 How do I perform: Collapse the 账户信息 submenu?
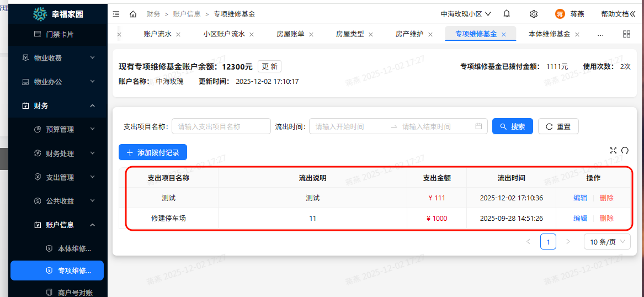(57, 225)
